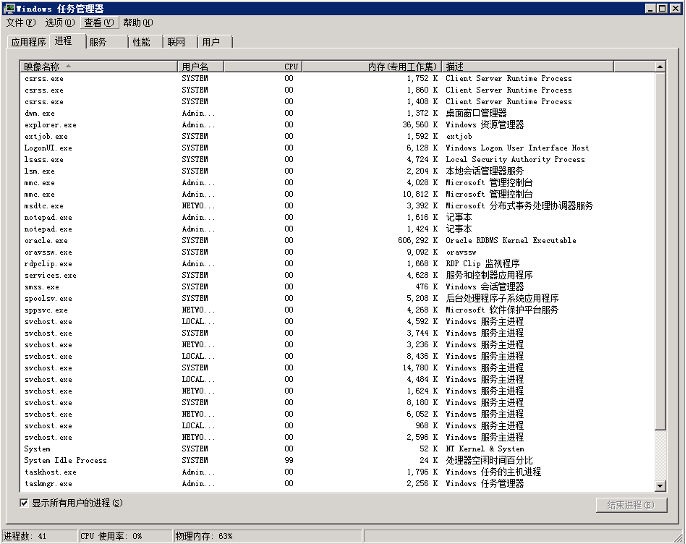Click description Oracle RDBMS Kernel Executable

tap(511, 240)
